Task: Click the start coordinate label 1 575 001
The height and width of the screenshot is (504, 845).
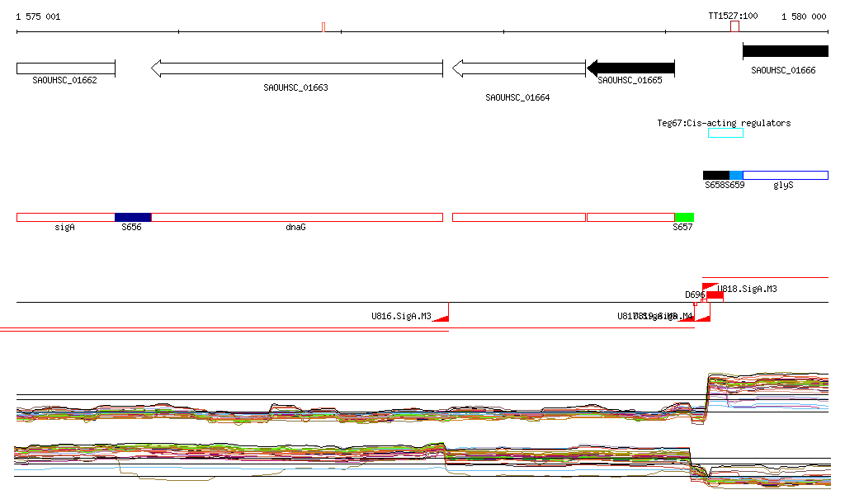Action: 38,16
